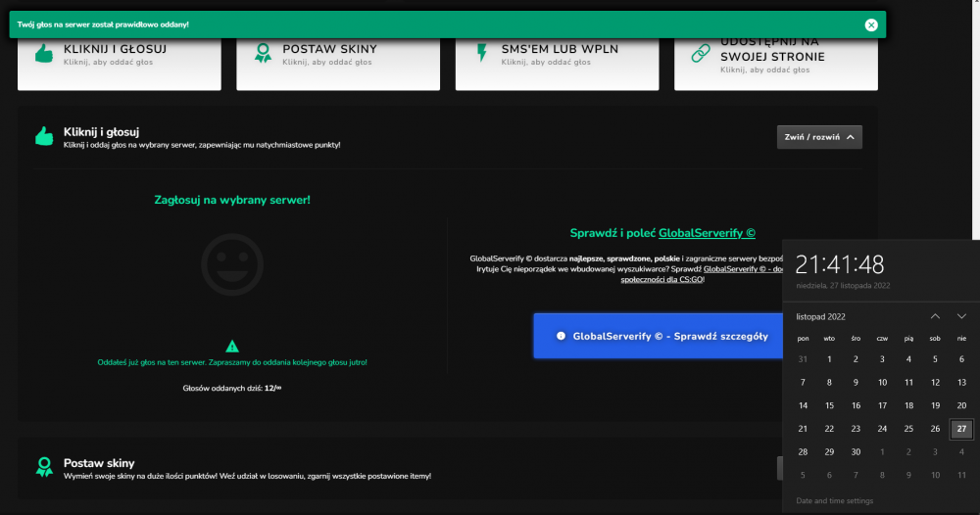Viewport: 980px width, 515px height.
Task: Open the Postaw skiny voting card
Action: (x=338, y=64)
